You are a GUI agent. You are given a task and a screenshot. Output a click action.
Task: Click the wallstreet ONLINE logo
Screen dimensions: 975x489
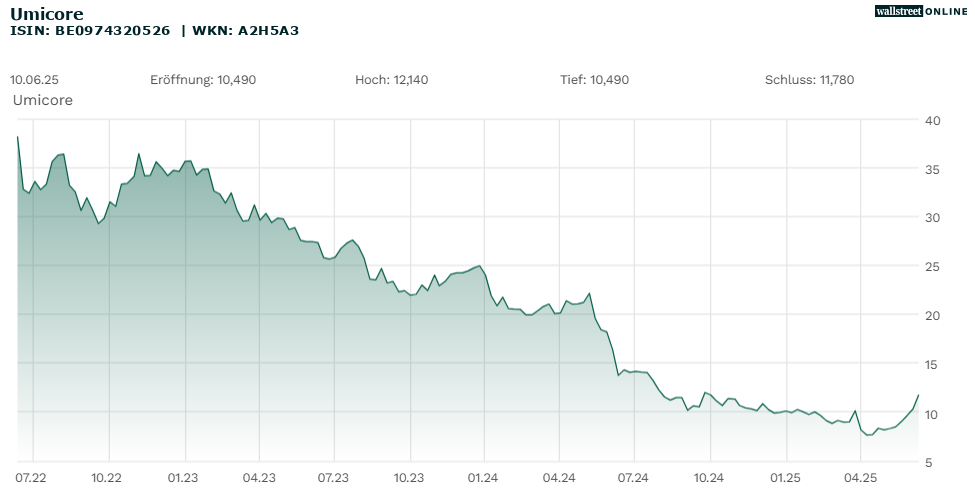click(921, 11)
